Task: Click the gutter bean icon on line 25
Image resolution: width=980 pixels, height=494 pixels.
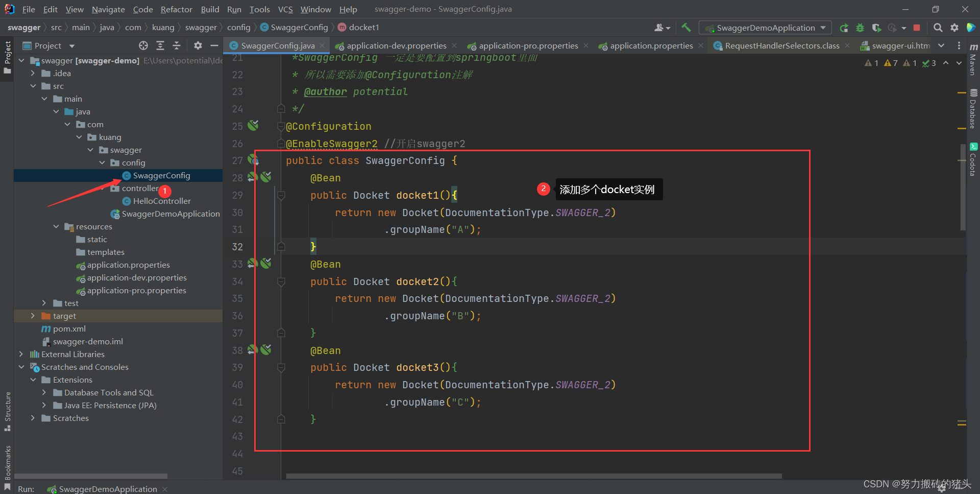Action: 253,125
